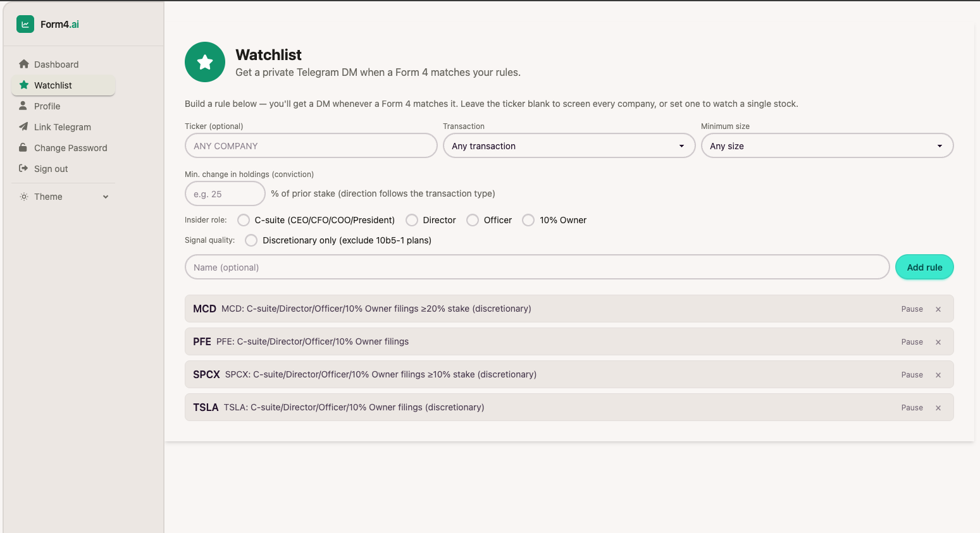Click the Change Password lock icon
980x533 pixels.
point(23,147)
